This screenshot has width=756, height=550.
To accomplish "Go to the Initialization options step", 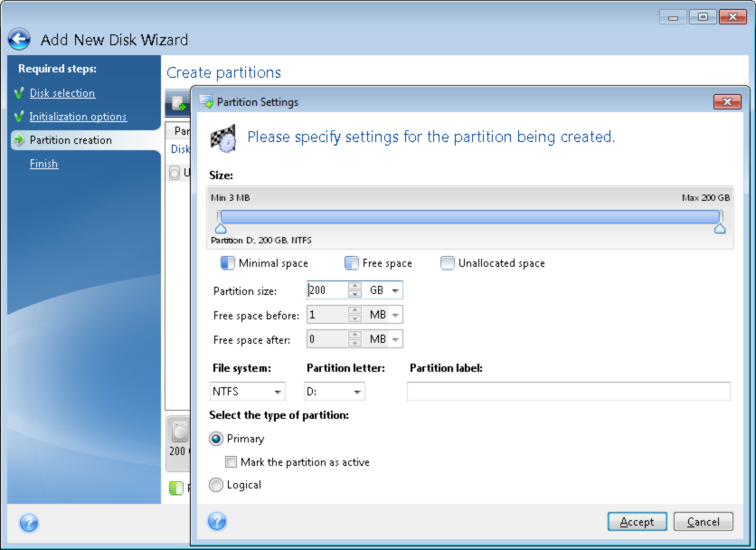I will point(78,117).
